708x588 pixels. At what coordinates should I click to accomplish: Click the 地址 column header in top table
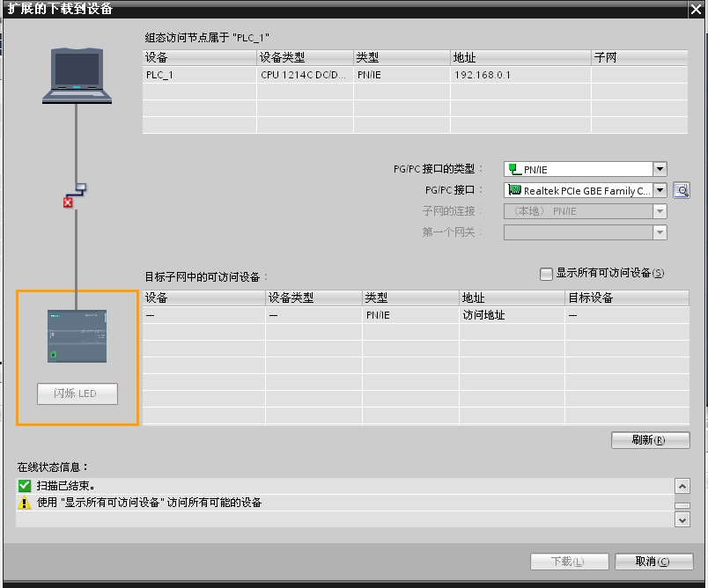(x=520, y=58)
